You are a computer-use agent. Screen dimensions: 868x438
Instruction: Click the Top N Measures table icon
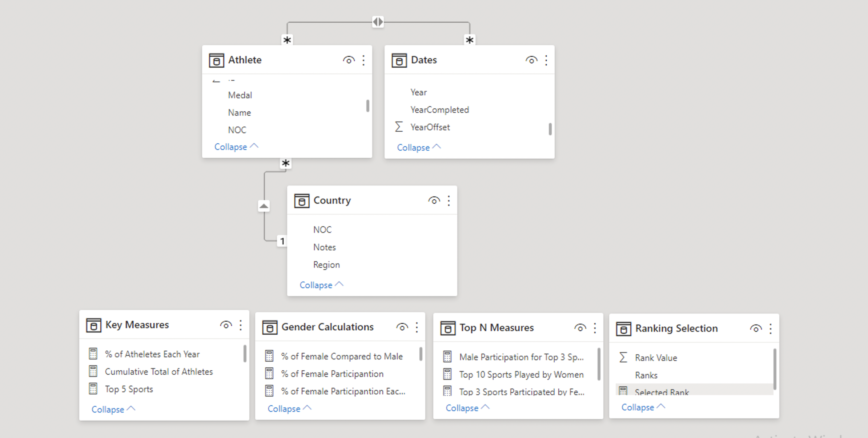(x=448, y=328)
